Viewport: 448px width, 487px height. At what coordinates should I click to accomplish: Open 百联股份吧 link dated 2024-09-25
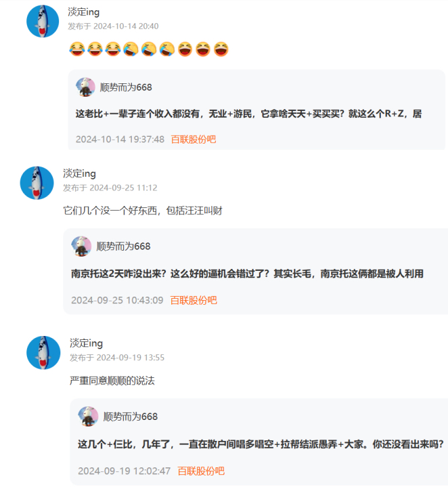pos(194,300)
